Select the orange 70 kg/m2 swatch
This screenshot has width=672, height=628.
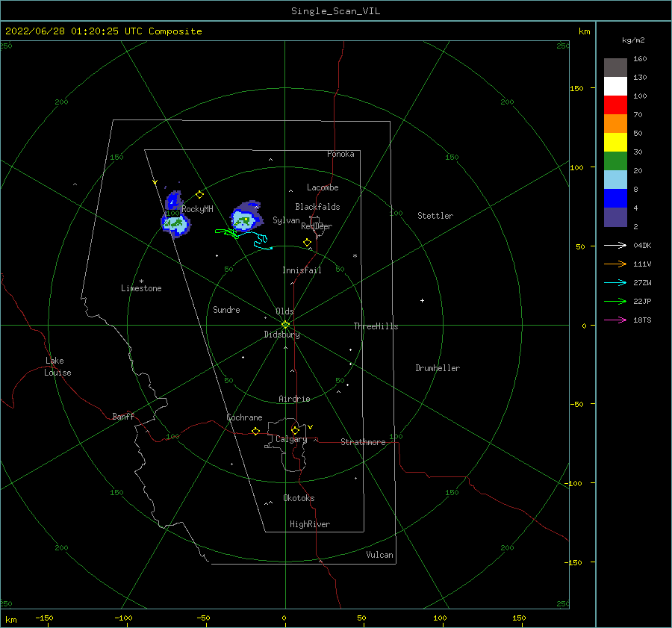615,124
